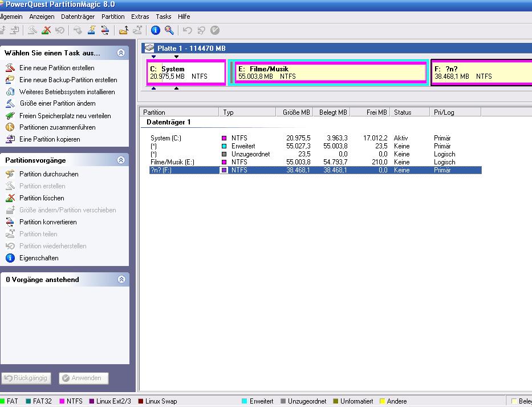
Task: Select the System (C:) row in the list
Action: click(x=315, y=138)
